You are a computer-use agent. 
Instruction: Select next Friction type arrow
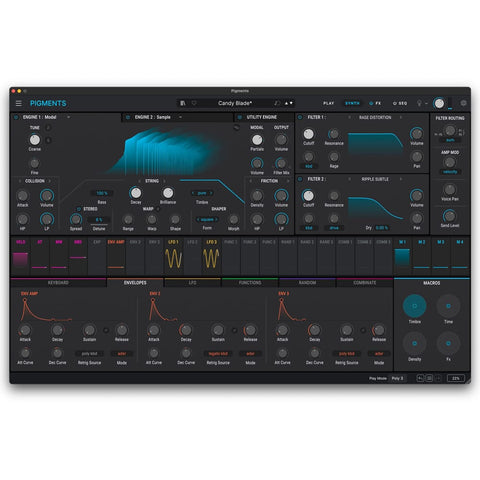[x=288, y=181]
